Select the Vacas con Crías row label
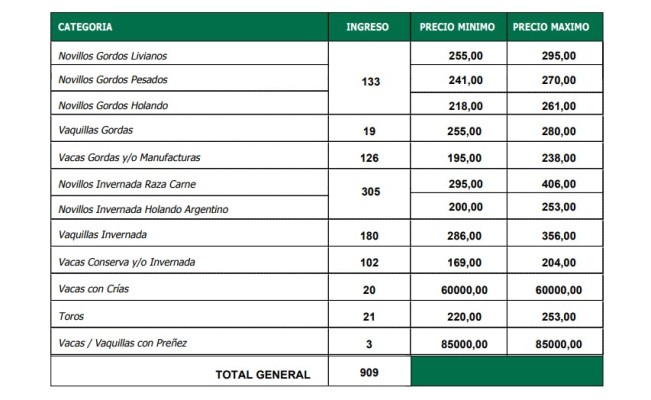Viewport: 651px width, 400px height. point(94,289)
